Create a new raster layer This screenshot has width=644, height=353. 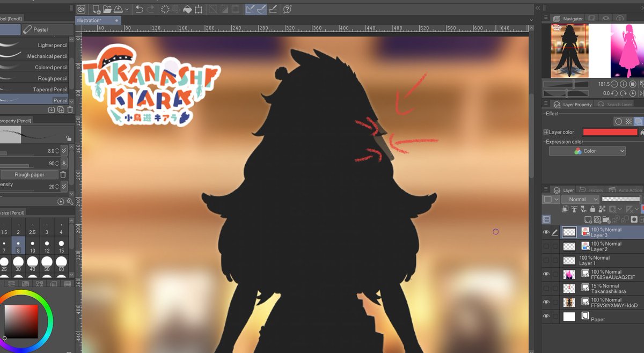pyautogui.click(x=588, y=219)
